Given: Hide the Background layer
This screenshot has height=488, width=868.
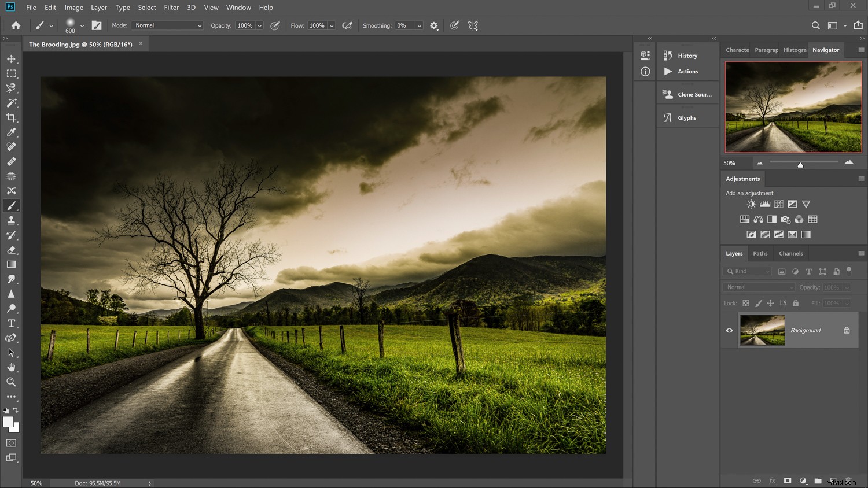Looking at the screenshot, I should point(729,330).
